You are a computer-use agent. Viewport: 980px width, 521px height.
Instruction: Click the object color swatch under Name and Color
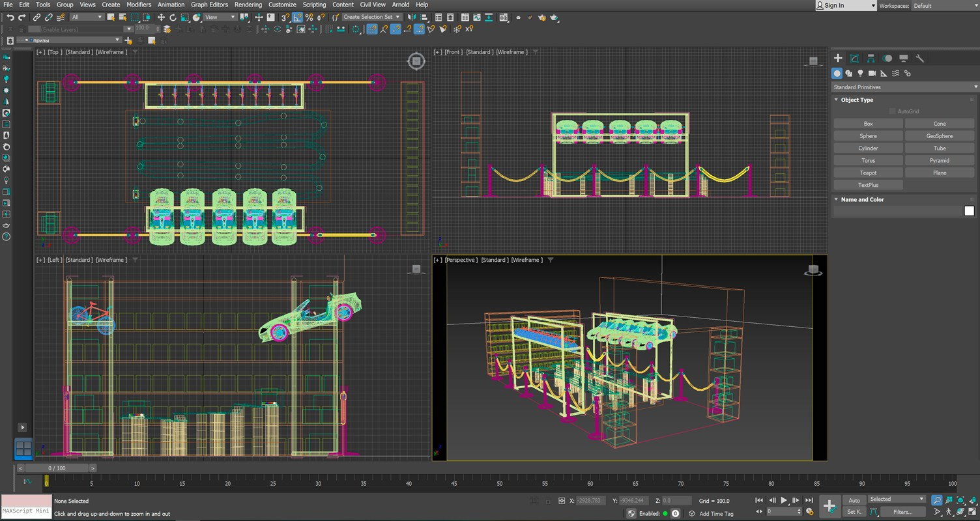click(969, 210)
